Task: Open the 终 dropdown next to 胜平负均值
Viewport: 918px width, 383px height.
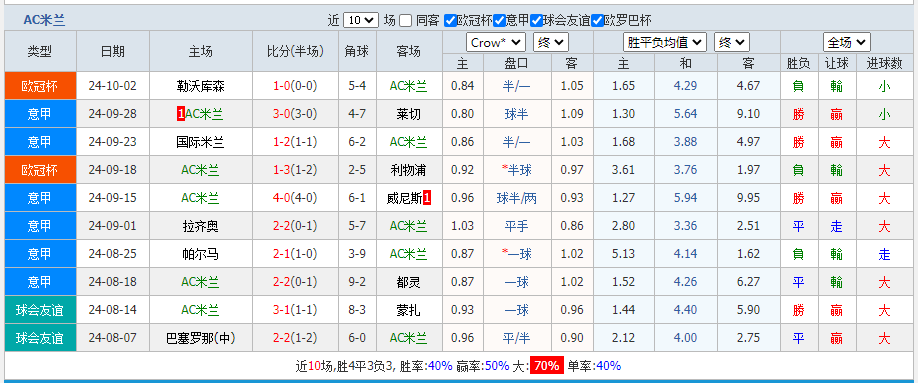Action: (x=731, y=42)
